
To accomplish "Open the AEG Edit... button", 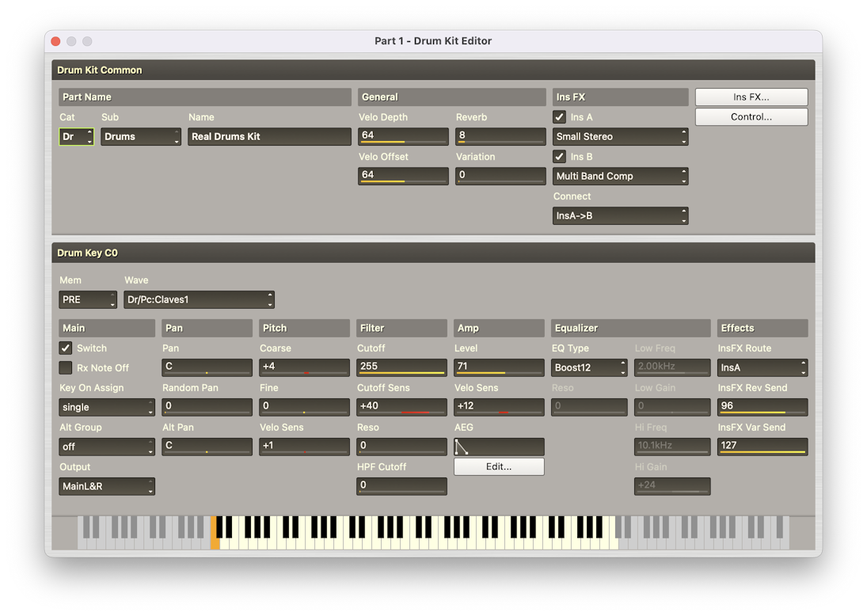I will pyautogui.click(x=499, y=466).
